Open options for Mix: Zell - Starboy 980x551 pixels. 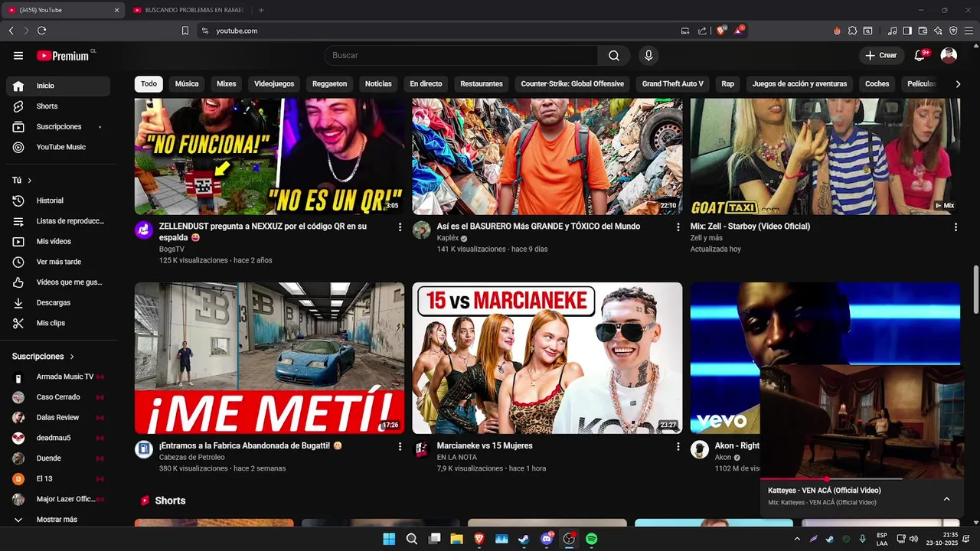coord(955,227)
